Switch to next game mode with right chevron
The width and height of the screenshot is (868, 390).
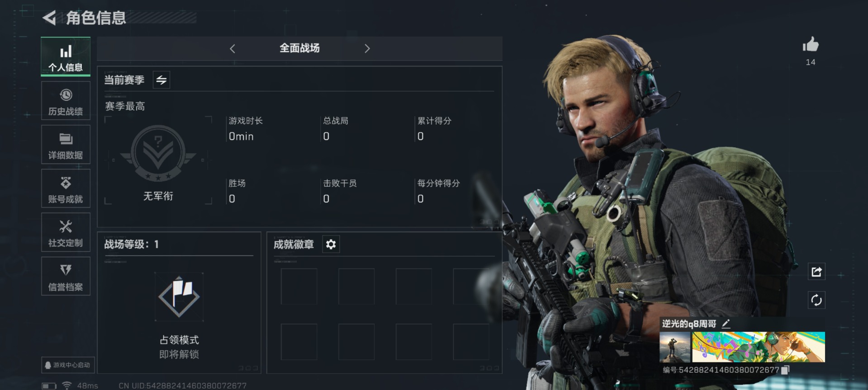click(x=367, y=48)
